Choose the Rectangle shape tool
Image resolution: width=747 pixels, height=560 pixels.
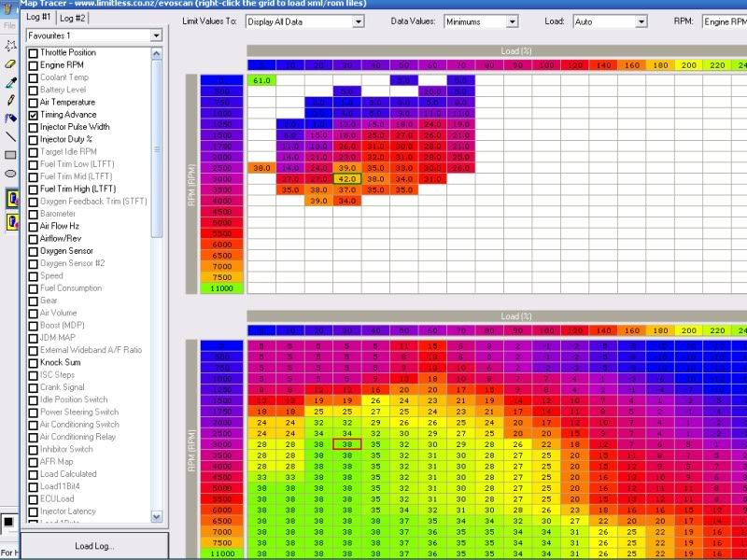click(10, 155)
